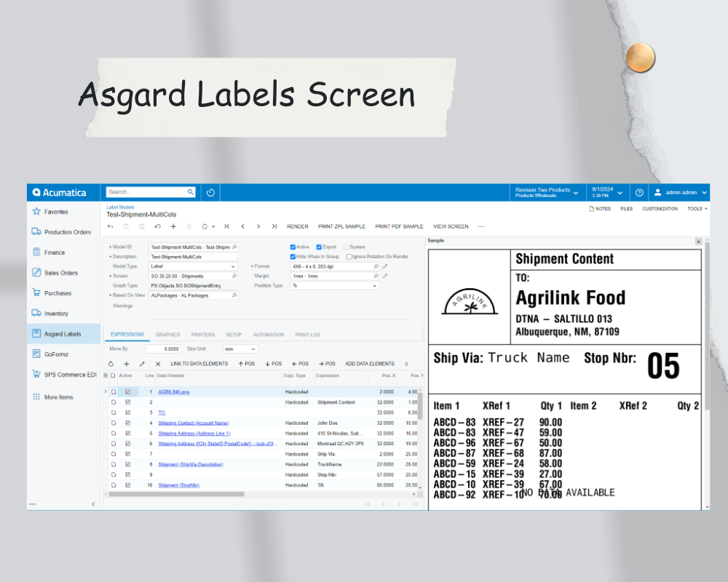Switch to the Automation tab
728x582 pixels.
[x=269, y=335]
